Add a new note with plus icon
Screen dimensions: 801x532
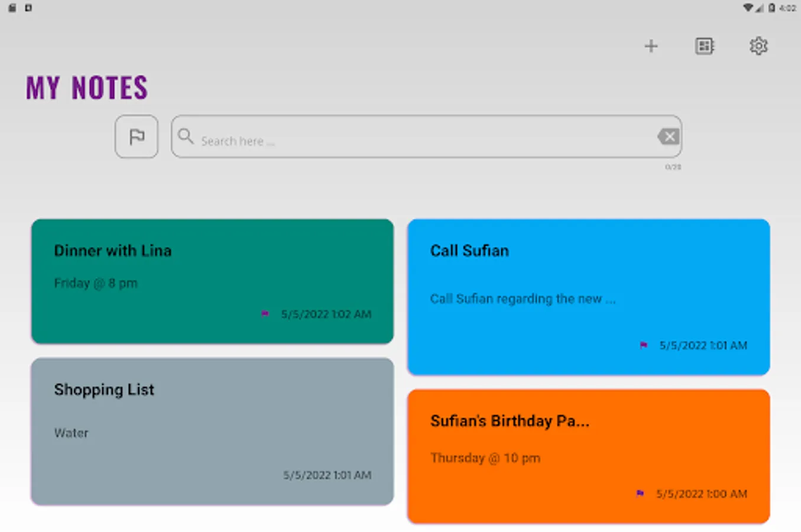coord(651,46)
